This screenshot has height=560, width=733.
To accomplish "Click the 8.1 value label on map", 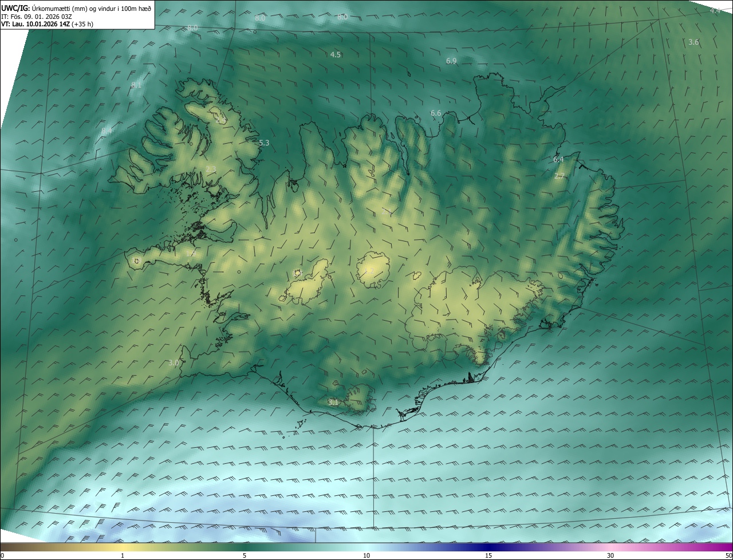I will pyautogui.click(x=136, y=85).
